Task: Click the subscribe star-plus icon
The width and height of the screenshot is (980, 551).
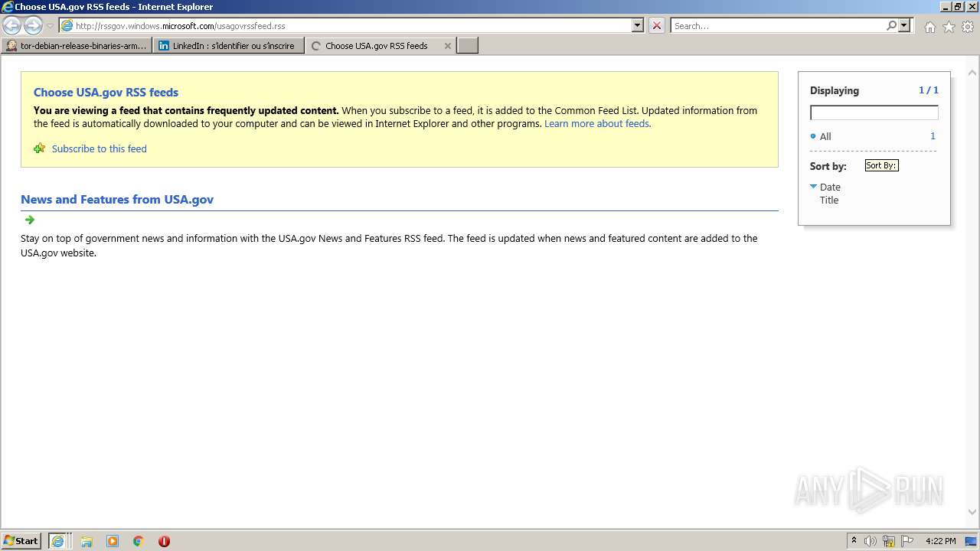Action: click(x=40, y=148)
